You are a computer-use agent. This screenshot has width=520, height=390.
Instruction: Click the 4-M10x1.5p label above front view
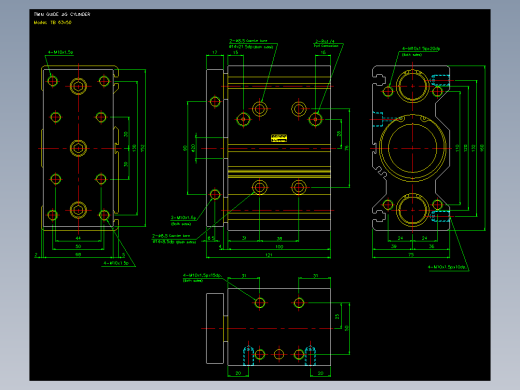60,52
